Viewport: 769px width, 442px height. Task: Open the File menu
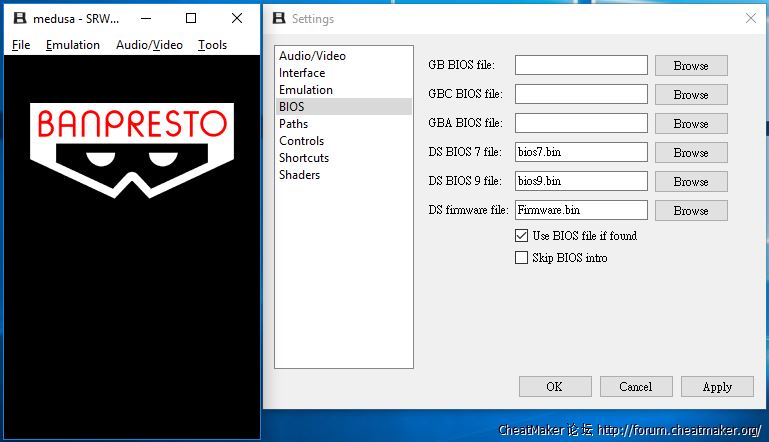[x=21, y=45]
